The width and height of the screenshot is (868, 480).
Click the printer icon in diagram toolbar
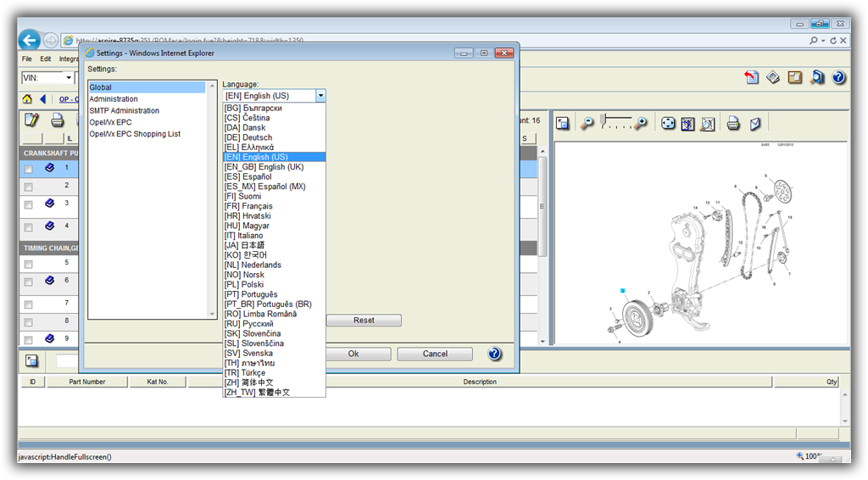click(733, 124)
